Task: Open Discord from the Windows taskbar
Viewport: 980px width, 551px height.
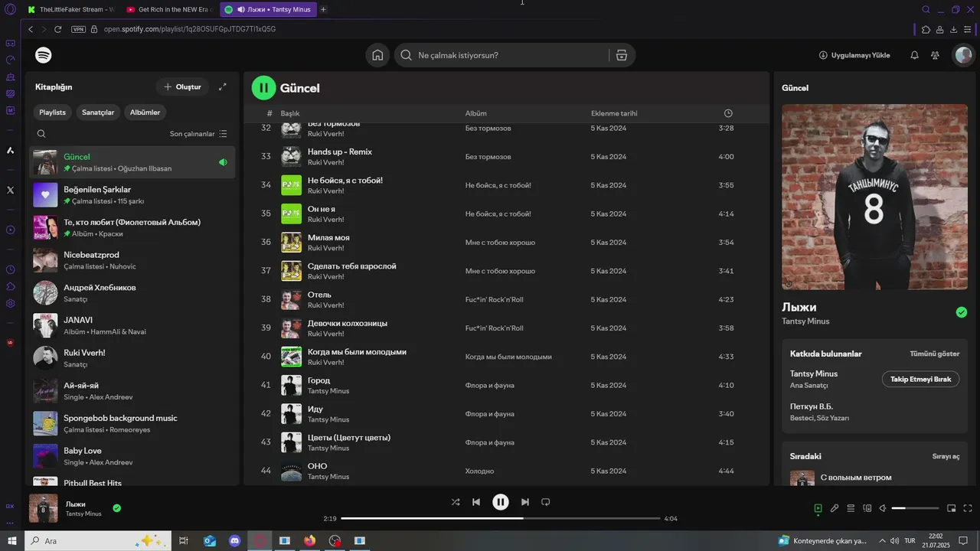Action: tap(234, 540)
